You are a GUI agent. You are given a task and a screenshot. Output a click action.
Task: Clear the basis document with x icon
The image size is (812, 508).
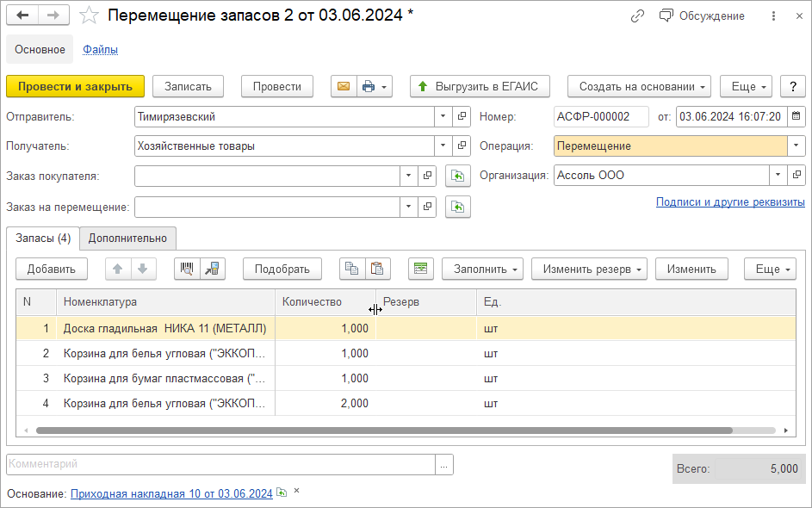point(297,491)
